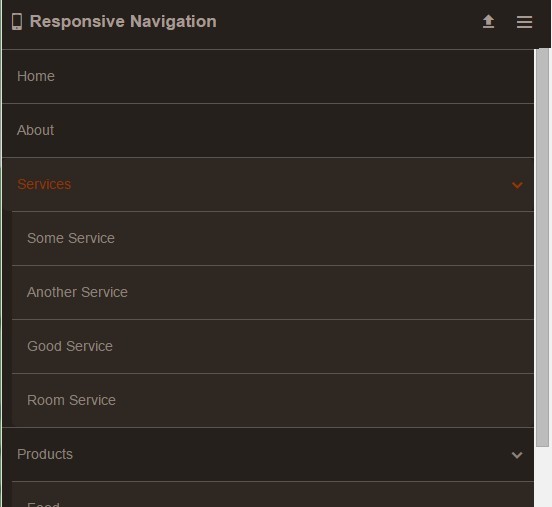Open Some Service submenu entry
This screenshot has height=507, width=552.
coord(273,238)
